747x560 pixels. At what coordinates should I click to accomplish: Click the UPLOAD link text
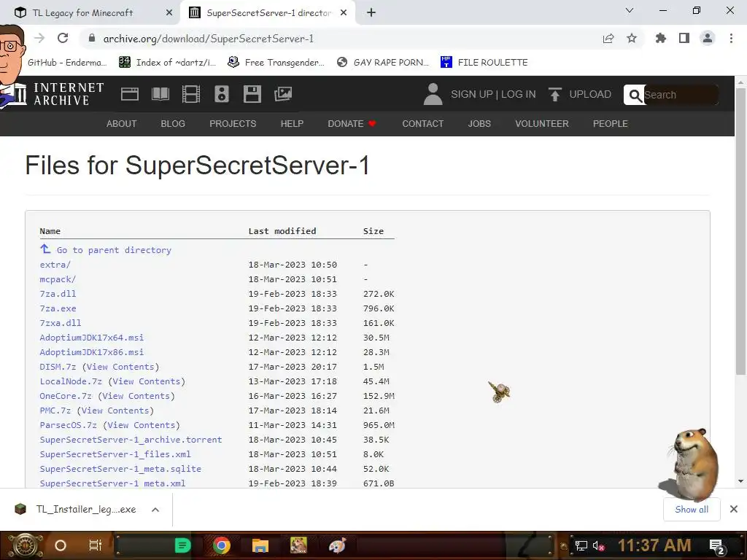click(x=590, y=94)
